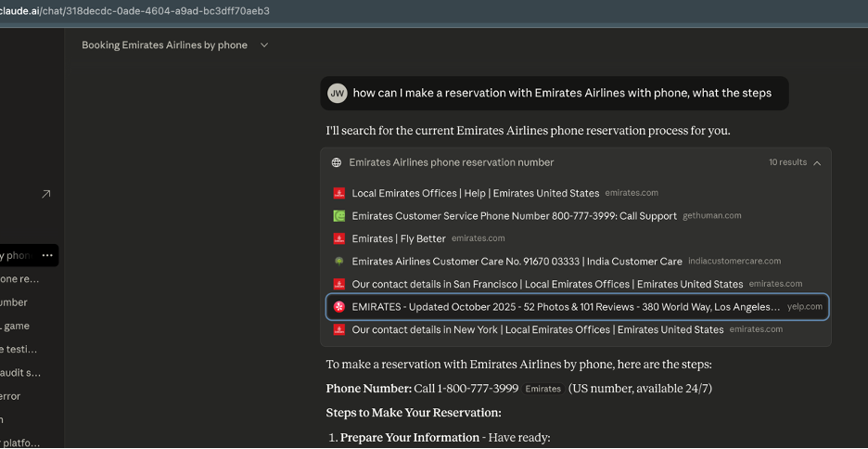Click the Emirates citation chip after the phone number
The image size is (868, 449).
click(542, 389)
